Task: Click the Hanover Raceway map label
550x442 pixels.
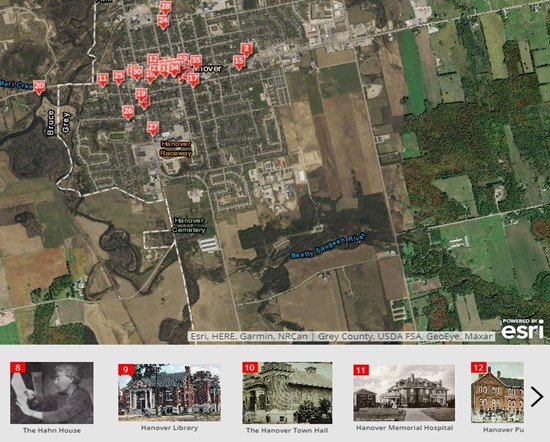Action: point(176,148)
